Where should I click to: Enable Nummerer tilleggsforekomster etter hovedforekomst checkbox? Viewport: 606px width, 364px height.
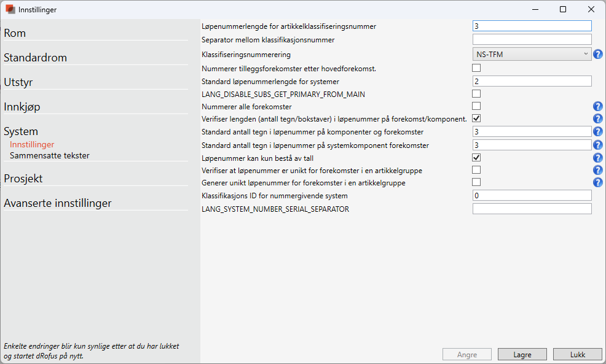click(x=476, y=68)
